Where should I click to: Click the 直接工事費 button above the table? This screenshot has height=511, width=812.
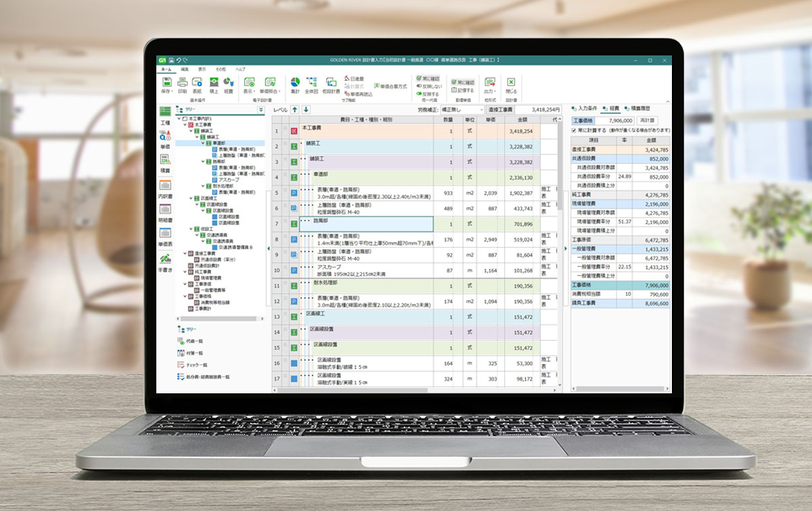tap(501, 110)
